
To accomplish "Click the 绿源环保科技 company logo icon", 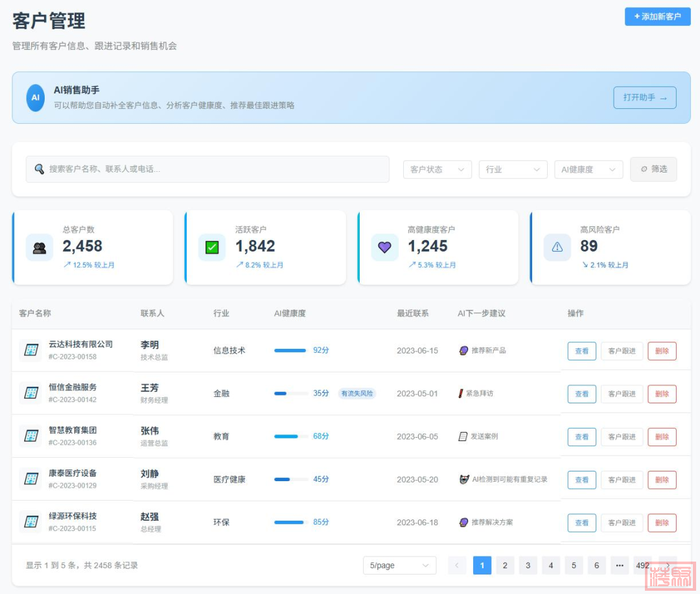I will [x=30, y=522].
